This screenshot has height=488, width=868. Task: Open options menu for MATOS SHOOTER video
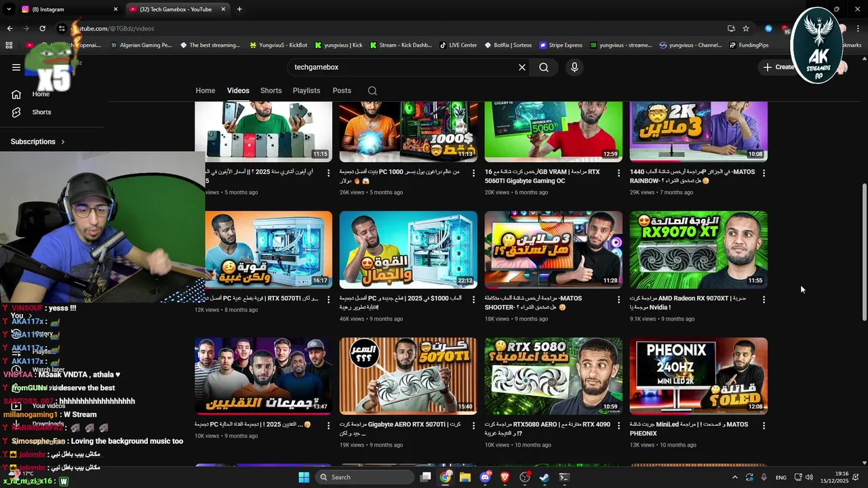click(x=618, y=300)
